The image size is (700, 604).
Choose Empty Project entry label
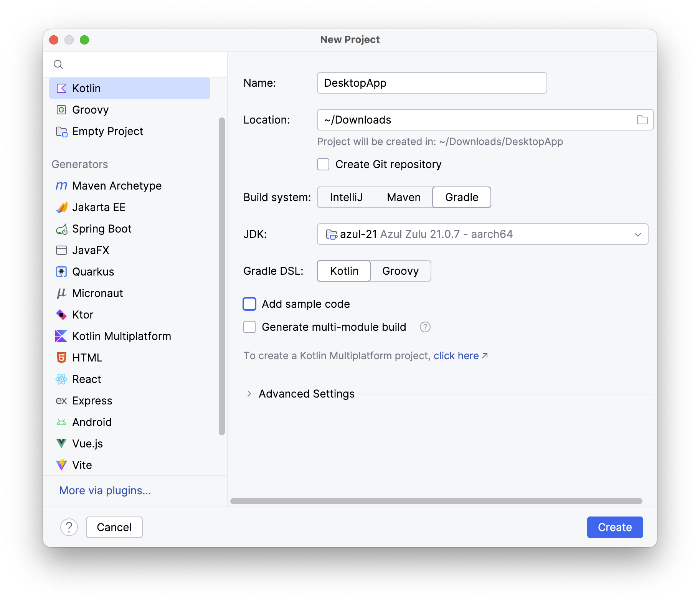click(107, 131)
